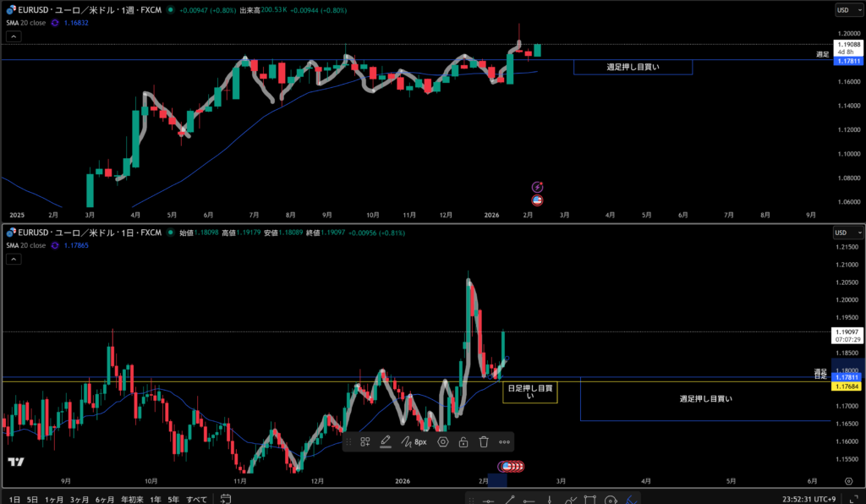This screenshot has width=866, height=504.
Task: Open more options (three dots) in floating toolbar
Action: point(505,441)
